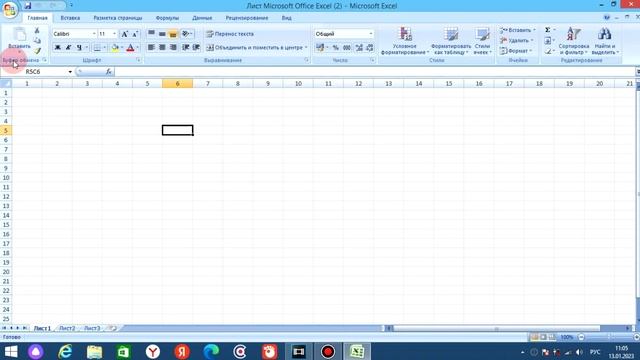Viewport: 640px width, 360px height.
Task: Open Формат cells menu
Action: pyautogui.click(x=516, y=51)
